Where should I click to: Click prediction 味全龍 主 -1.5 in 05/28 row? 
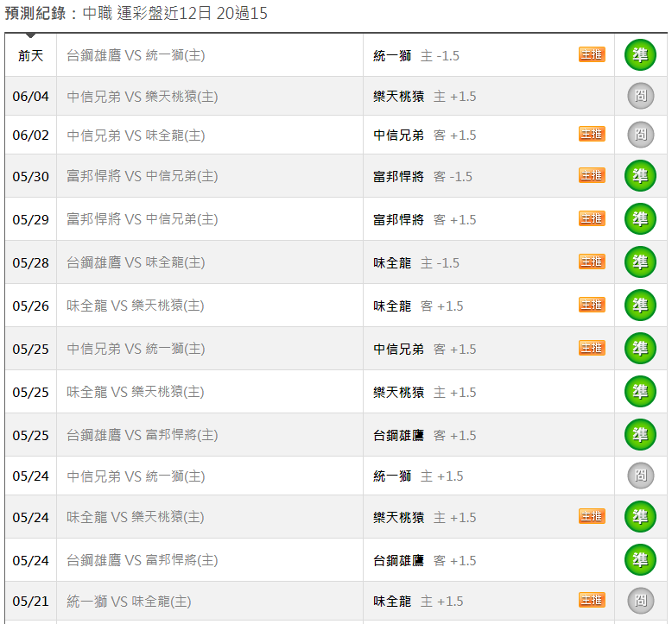(x=416, y=263)
